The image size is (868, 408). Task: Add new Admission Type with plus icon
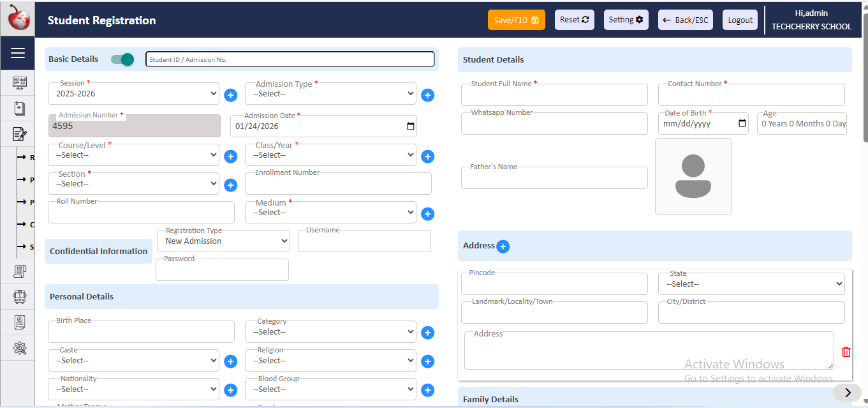pos(427,95)
